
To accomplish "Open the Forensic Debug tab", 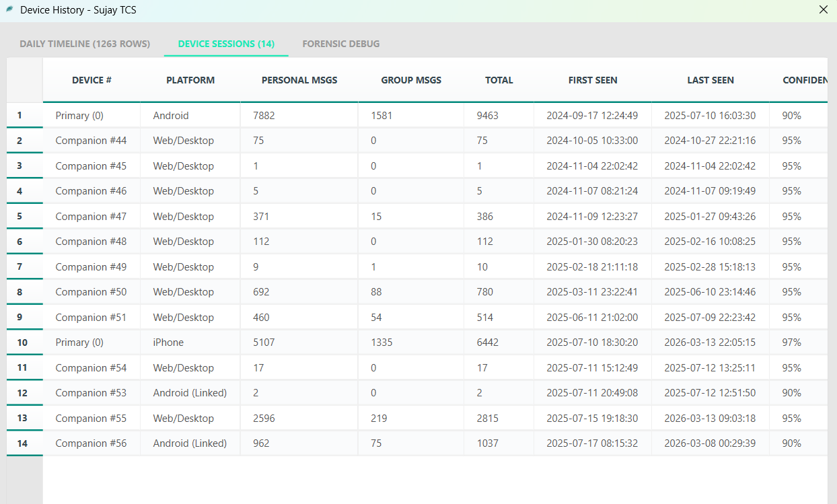I will pos(341,44).
